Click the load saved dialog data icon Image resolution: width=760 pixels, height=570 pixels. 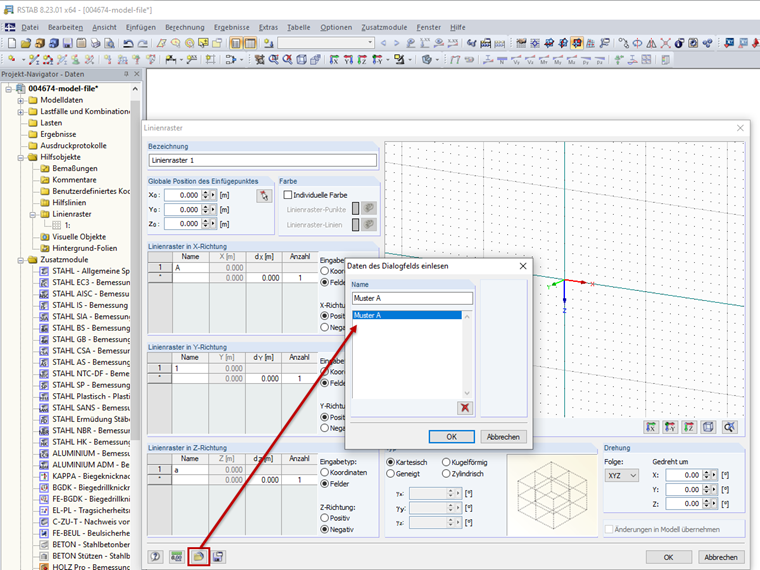coord(198,556)
